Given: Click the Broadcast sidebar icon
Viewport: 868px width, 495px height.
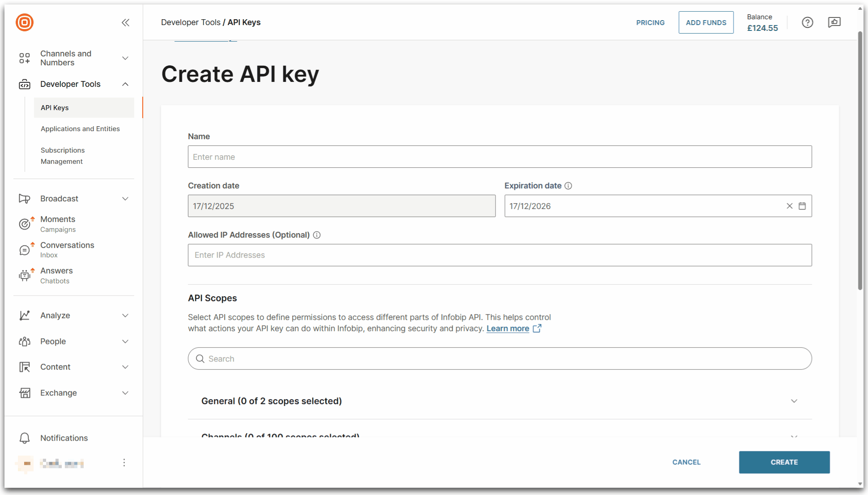Looking at the screenshot, I should [x=25, y=198].
